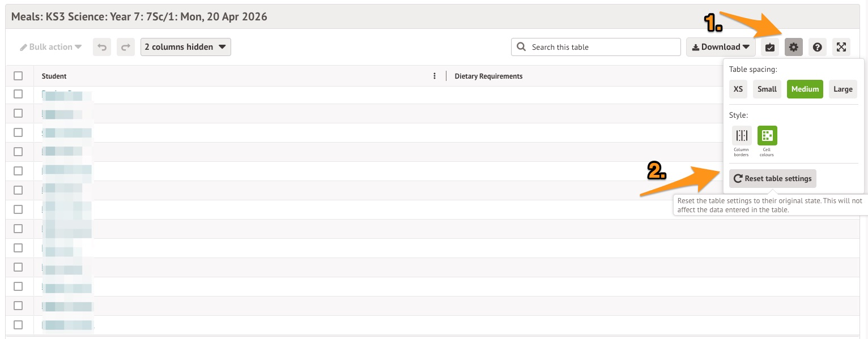Screen dimensions: 868x339
Task: Choose Small table spacing
Action: tap(767, 89)
